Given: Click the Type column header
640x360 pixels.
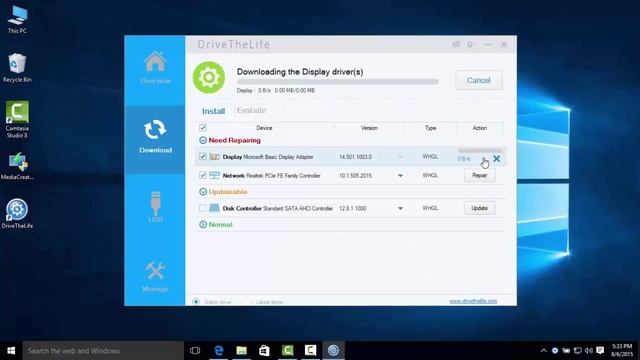Looking at the screenshot, I should pos(431,128).
